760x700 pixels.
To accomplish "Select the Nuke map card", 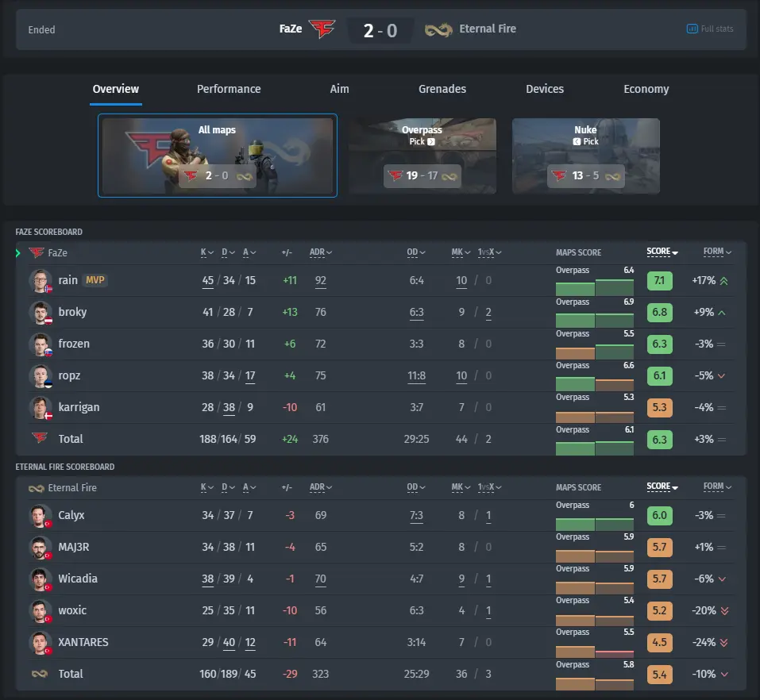I will tap(586, 156).
